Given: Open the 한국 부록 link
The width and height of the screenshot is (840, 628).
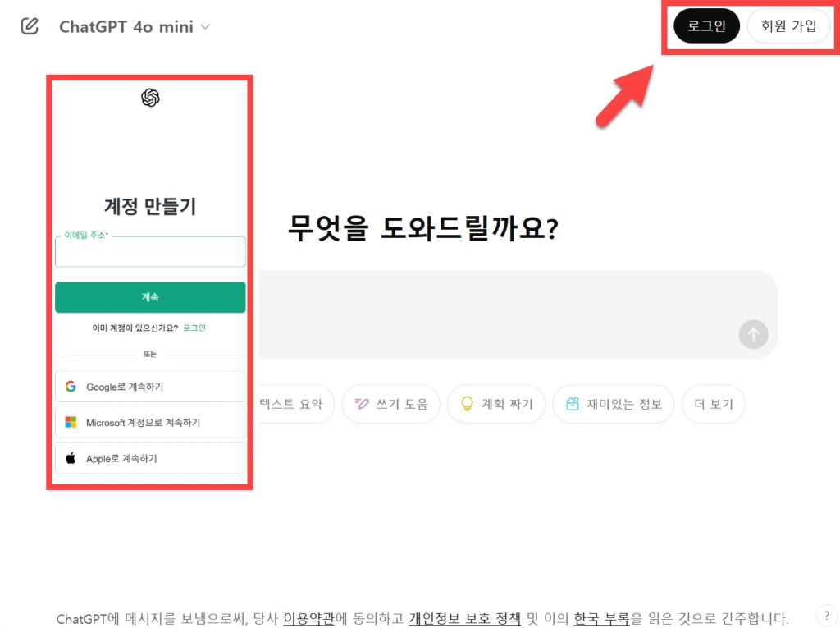Looking at the screenshot, I should pyautogui.click(x=601, y=618).
